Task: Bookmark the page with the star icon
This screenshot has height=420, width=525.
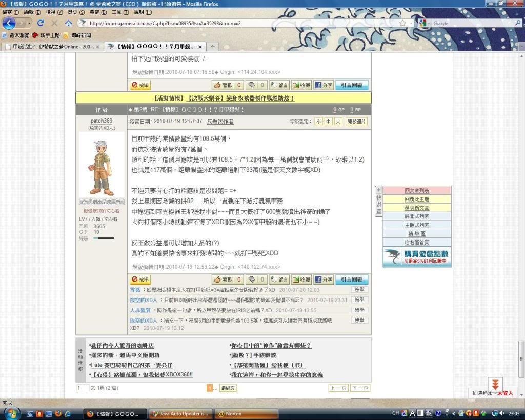Action: 402,23
